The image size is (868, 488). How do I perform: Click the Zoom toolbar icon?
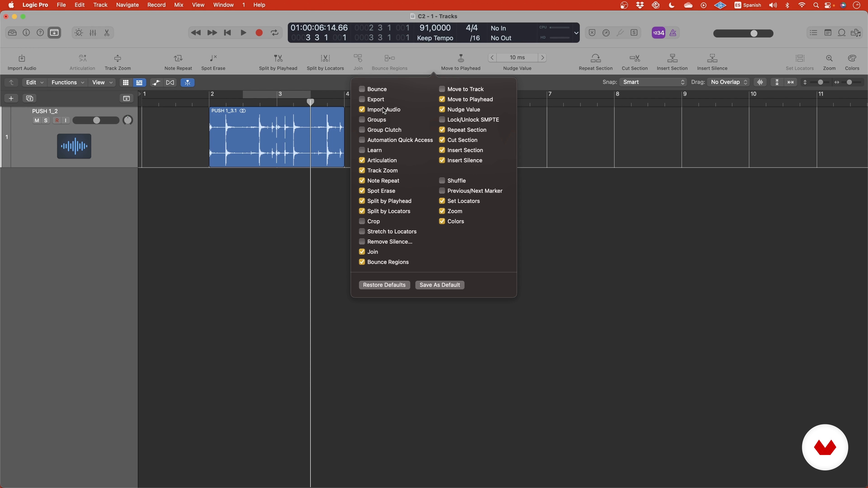pyautogui.click(x=829, y=59)
